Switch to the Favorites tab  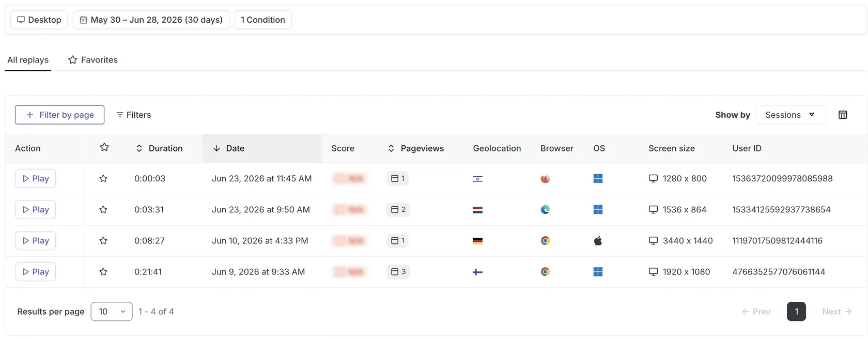coord(93,60)
